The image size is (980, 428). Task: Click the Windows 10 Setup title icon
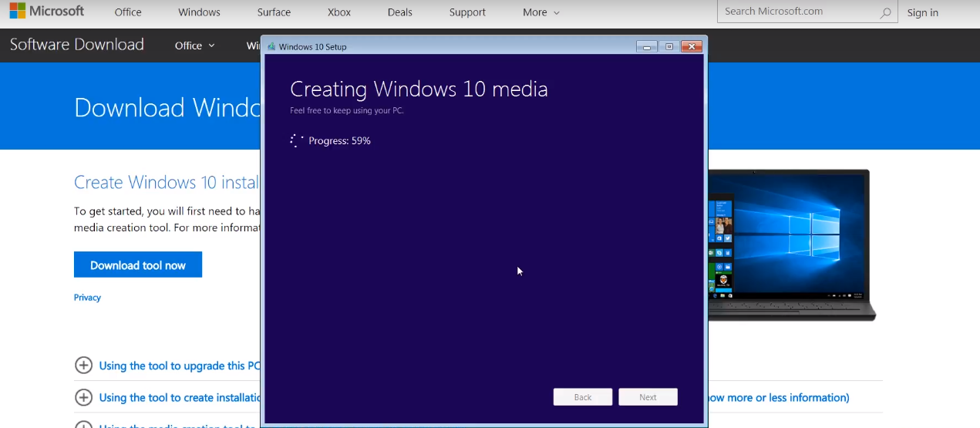click(271, 46)
